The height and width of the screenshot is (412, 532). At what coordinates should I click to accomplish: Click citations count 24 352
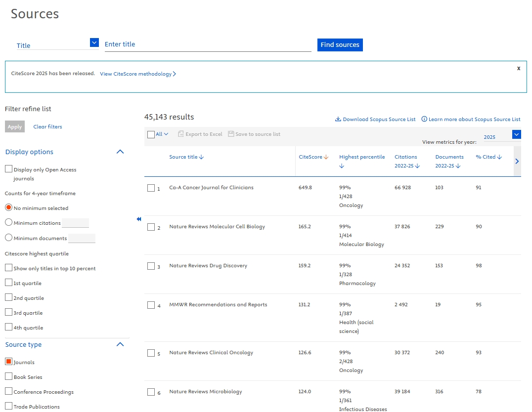click(x=402, y=265)
